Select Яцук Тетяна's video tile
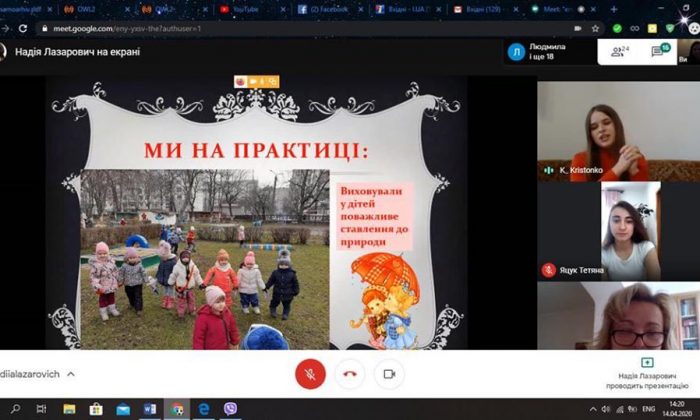Screen dimensions: 700x420 tap(618, 230)
